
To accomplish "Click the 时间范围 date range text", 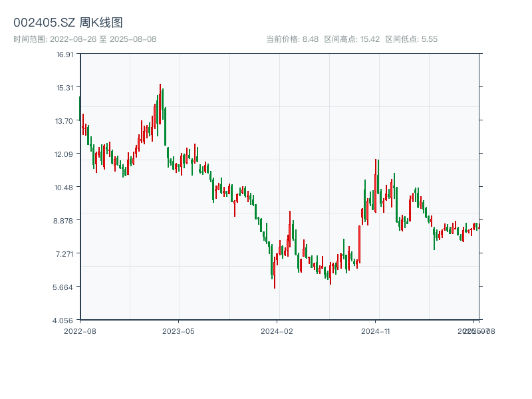I will tap(84, 39).
